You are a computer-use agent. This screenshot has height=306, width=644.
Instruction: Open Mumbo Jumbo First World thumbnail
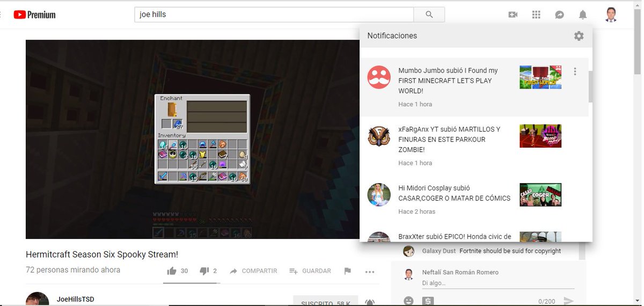click(540, 77)
